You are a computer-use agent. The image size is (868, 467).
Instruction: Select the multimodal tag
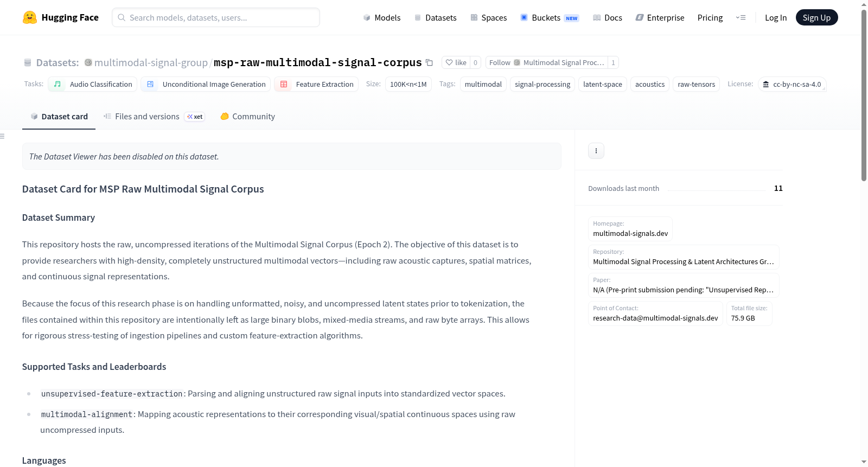point(483,84)
